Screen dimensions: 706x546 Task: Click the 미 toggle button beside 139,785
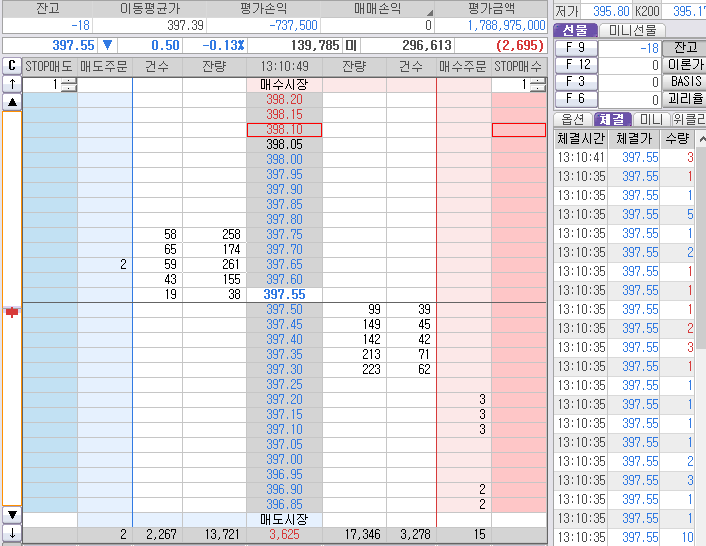351,45
